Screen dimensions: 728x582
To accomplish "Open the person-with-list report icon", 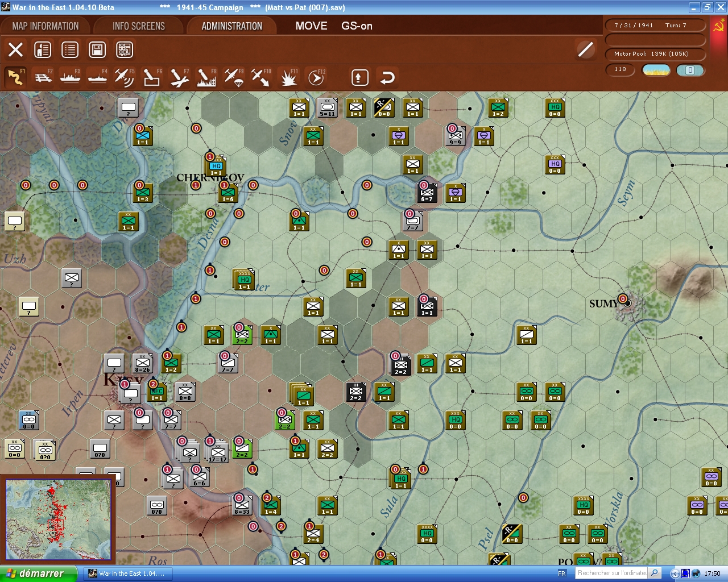I will tap(43, 49).
